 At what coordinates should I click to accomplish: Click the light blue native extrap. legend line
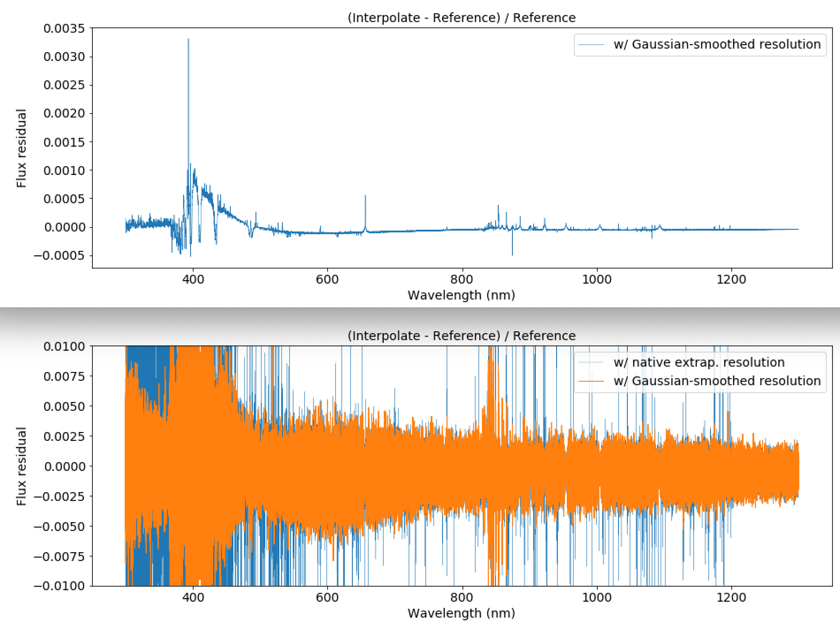click(x=591, y=363)
